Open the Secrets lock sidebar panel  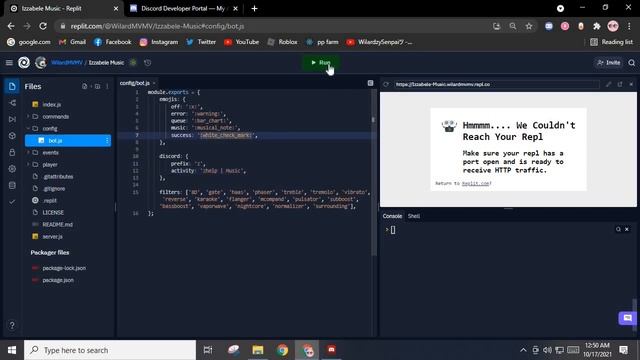pyautogui.click(x=12, y=152)
